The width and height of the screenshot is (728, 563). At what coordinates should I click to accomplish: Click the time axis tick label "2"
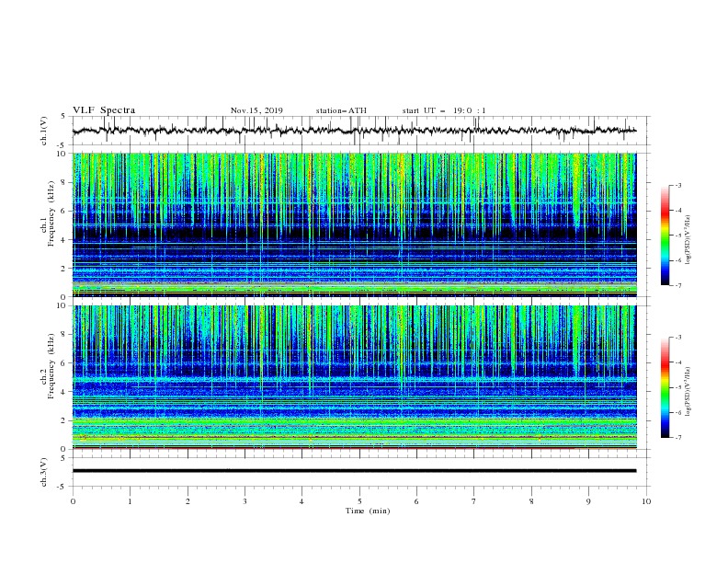[188, 501]
